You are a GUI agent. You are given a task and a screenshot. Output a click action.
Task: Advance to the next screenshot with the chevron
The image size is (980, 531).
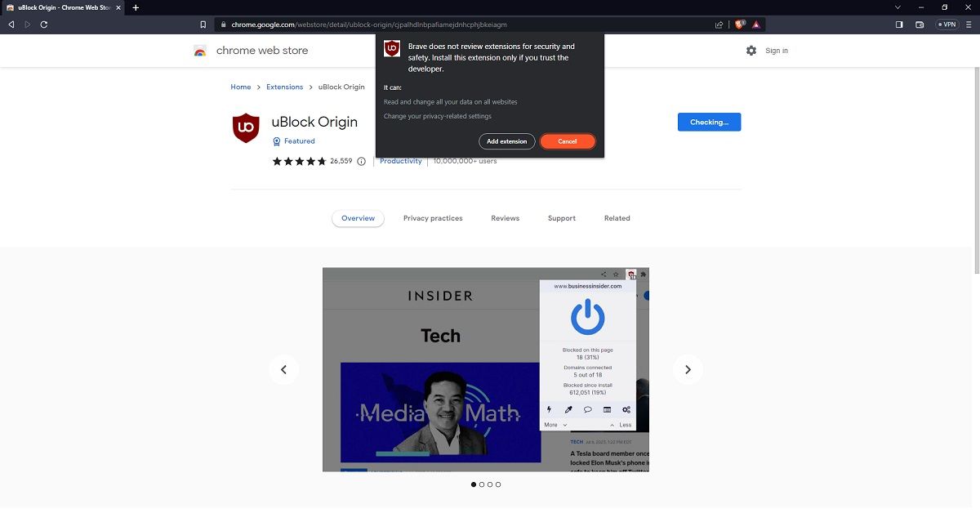[688, 369]
